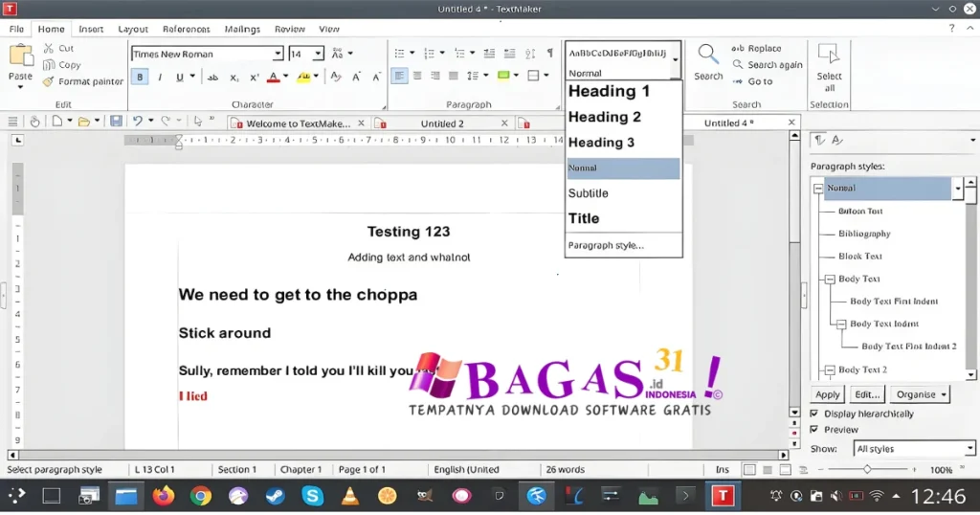Collapse the Body Text tree node
This screenshot has width=980, height=515.
tap(830, 280)
